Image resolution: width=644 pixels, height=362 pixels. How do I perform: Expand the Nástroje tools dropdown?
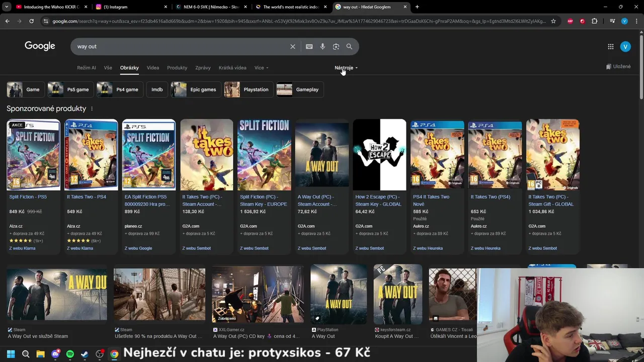pos(346,68)
